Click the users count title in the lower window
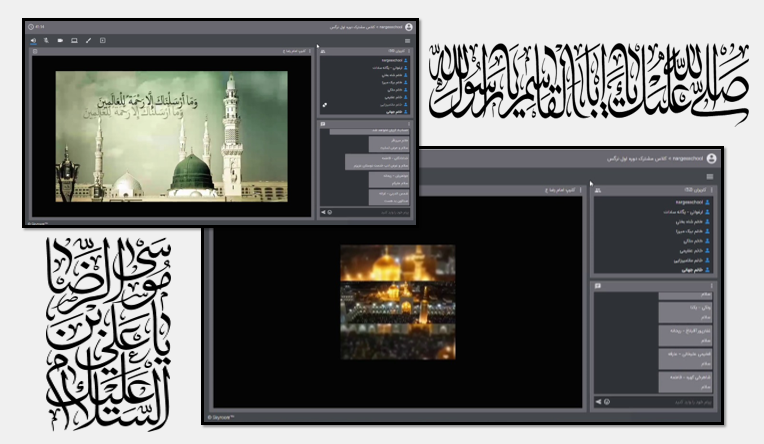This screenshot has height=444, width=764. (696, 190)
